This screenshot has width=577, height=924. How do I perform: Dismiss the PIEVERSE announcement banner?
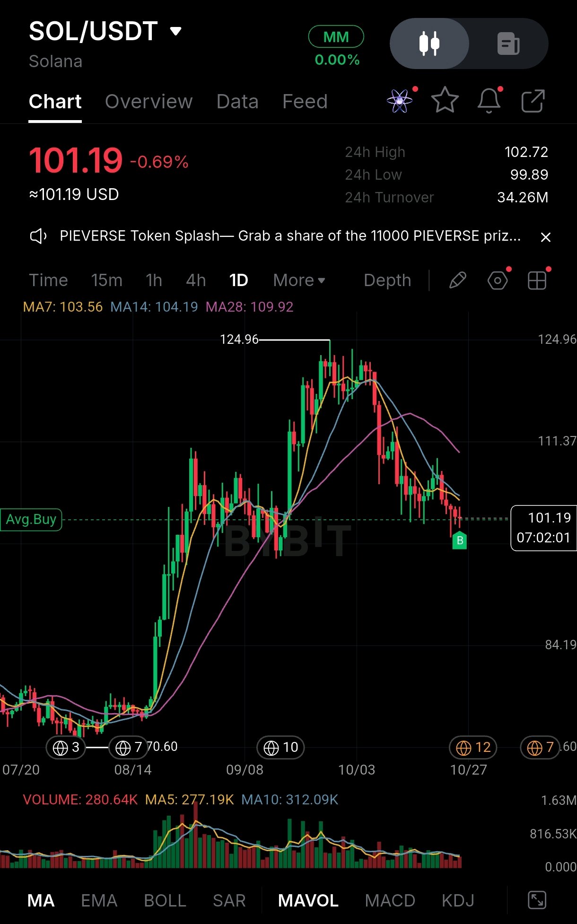[545, 237]
